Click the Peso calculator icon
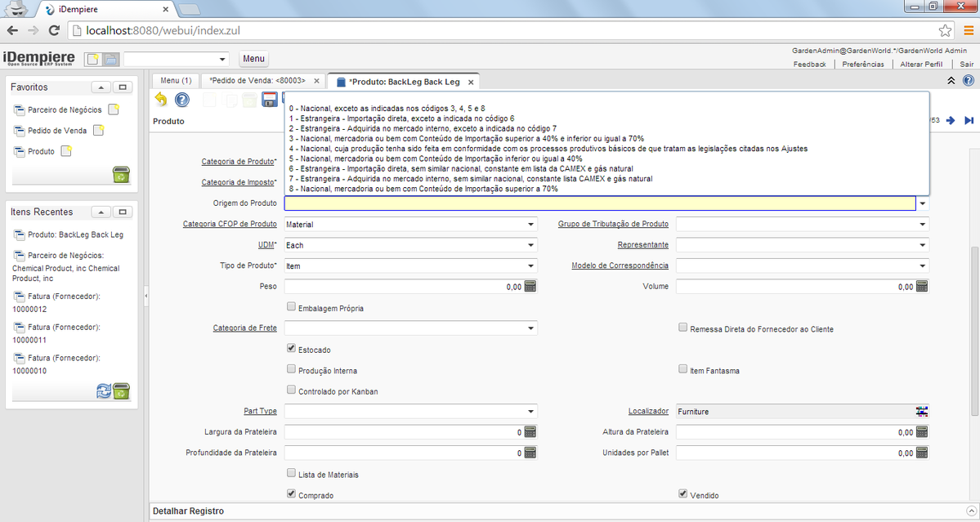 [x=530, y=287]
